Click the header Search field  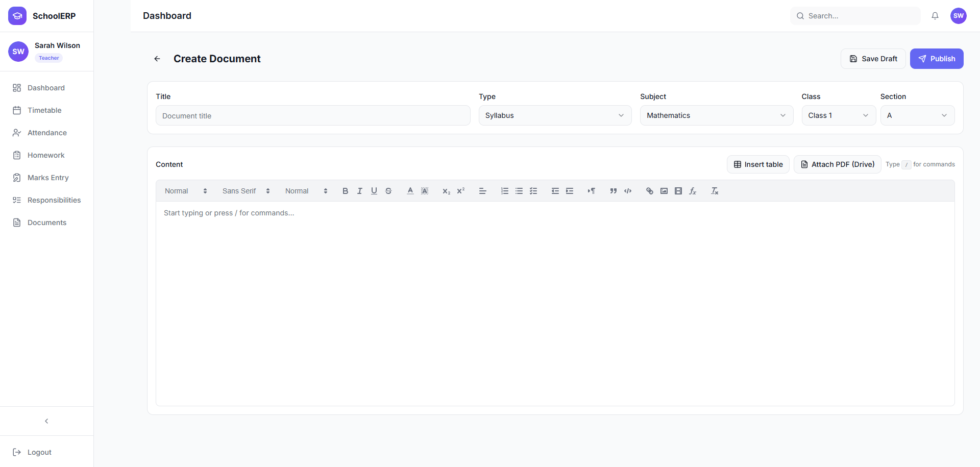pos(855,16)
